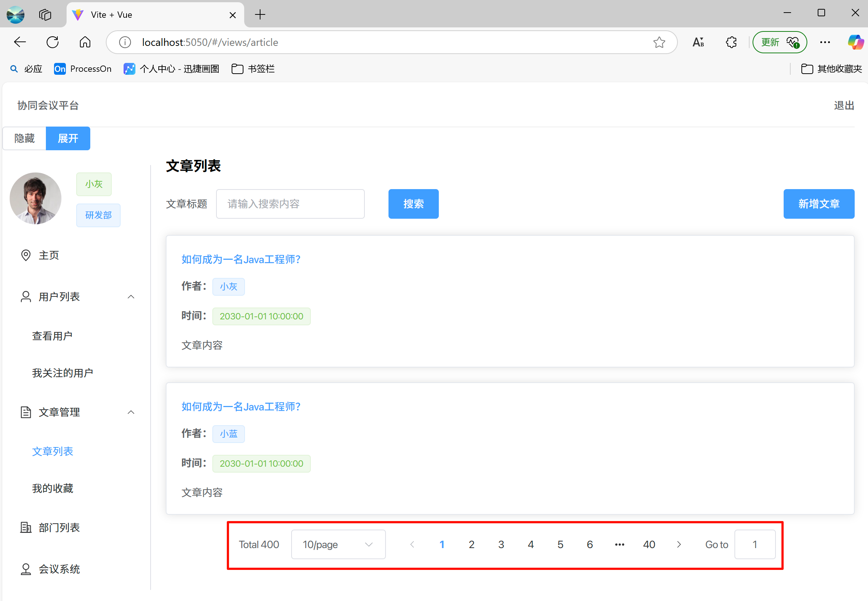Select pagination page 6
868x601 pixels.
[590, 544]
